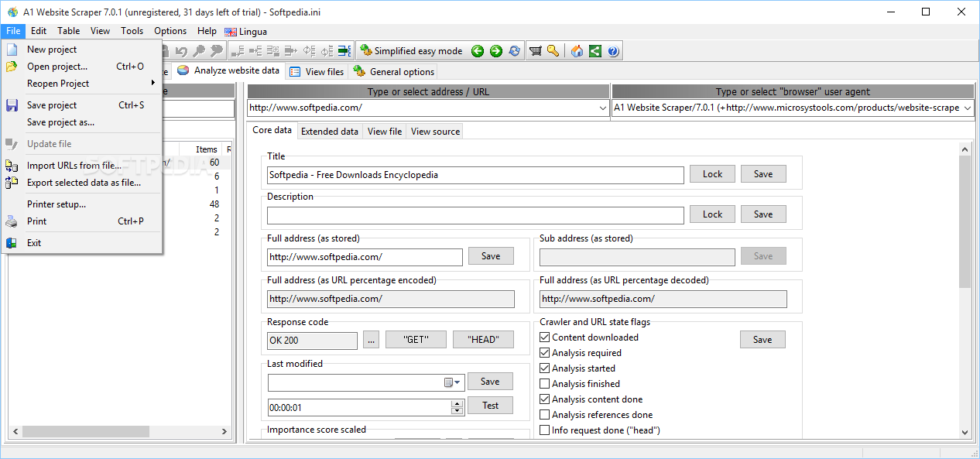This screenshot has width=980, height=459.
Task: Click the Simplified easy mode toolbar button
Action: point(411,51)
